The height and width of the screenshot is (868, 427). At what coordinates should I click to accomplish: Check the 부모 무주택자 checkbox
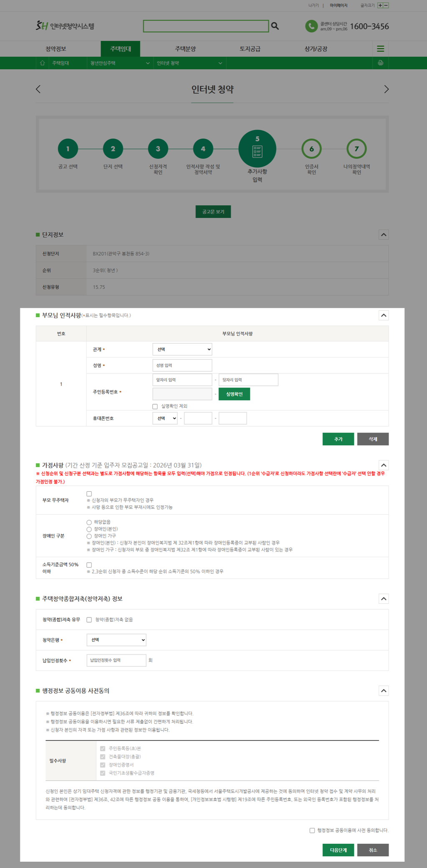(89, 494)
